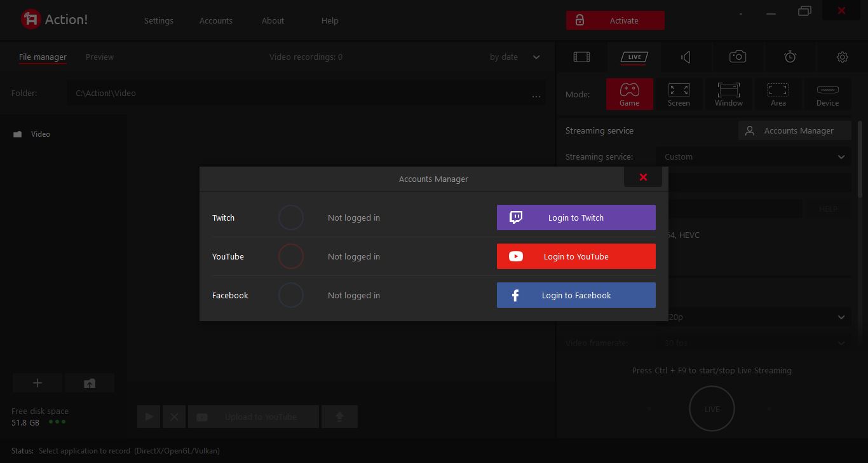
Task: Open the audio recording speaker tab
Action: (686, 57)
